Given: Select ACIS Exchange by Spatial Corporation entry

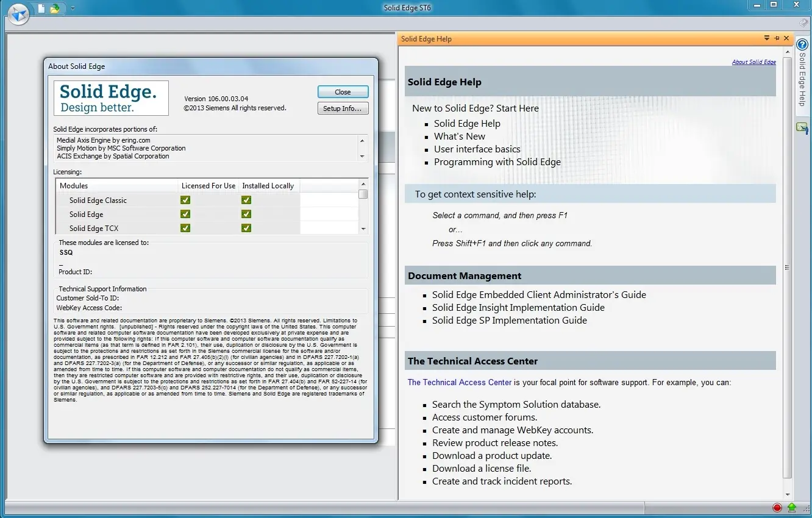Looking at the screenshot, I should pyautogui.click(x=113, y=156).
